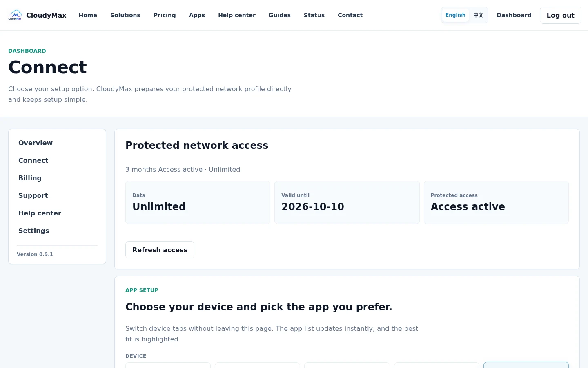Click the CloudyMax brand name
The width and height of the screenshot is (588, 368).
[46, 15]
